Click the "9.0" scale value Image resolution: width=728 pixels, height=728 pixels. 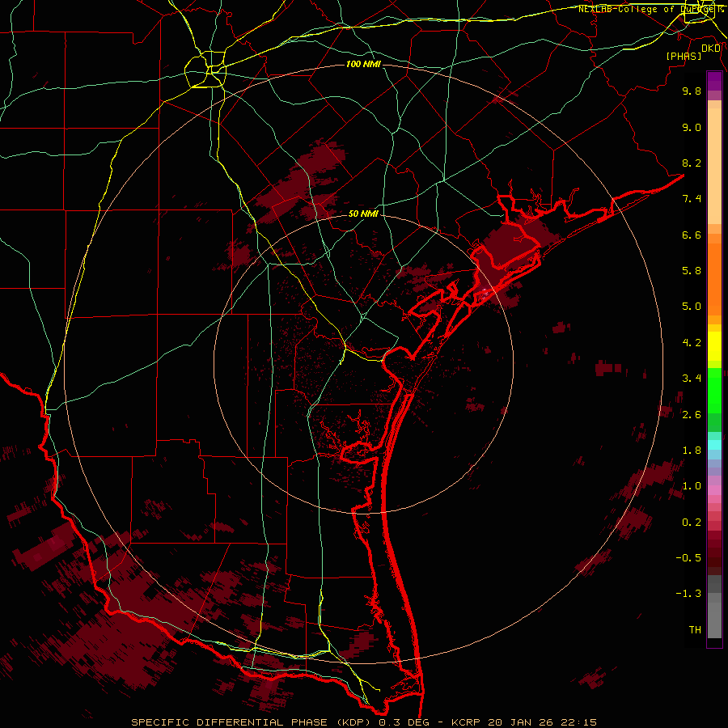(x=692, y=127)
